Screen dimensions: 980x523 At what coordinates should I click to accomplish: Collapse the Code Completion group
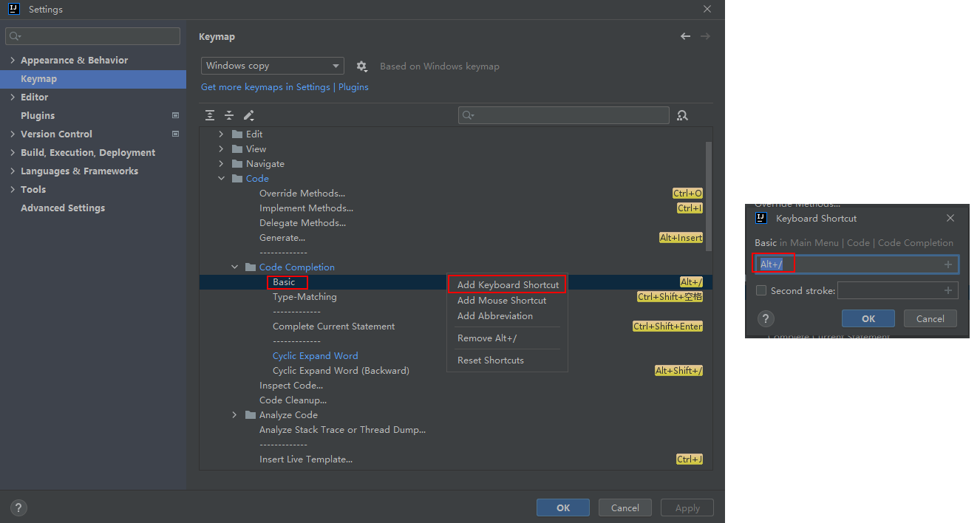coord(234,267)
